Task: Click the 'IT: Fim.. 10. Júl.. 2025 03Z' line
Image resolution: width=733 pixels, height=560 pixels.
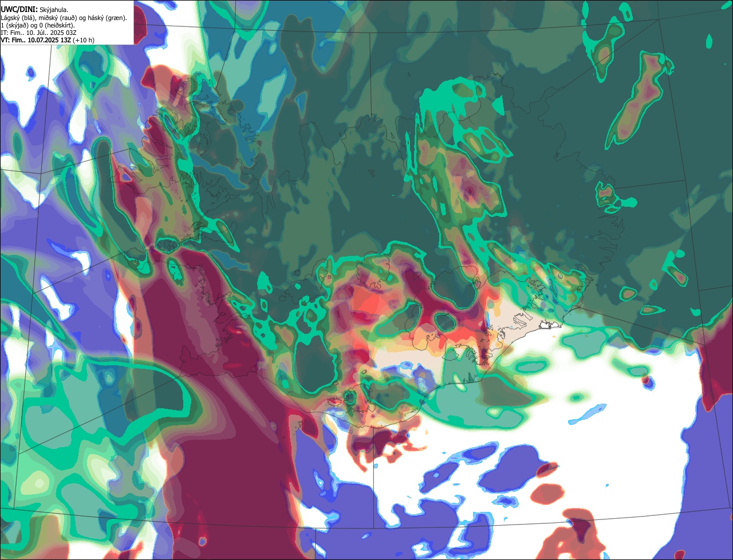Action: tap(39, 33)
